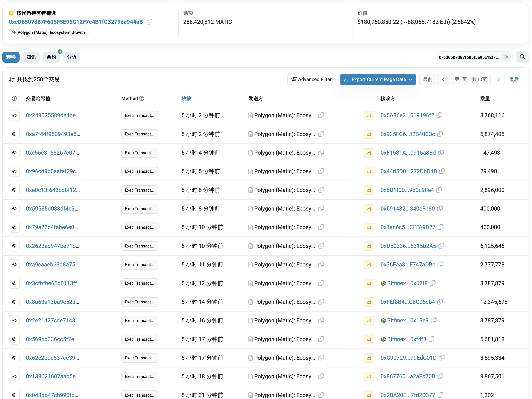Click the search magnifier icon
Screen dimensions: 532x399
click(x=522, y=57)
